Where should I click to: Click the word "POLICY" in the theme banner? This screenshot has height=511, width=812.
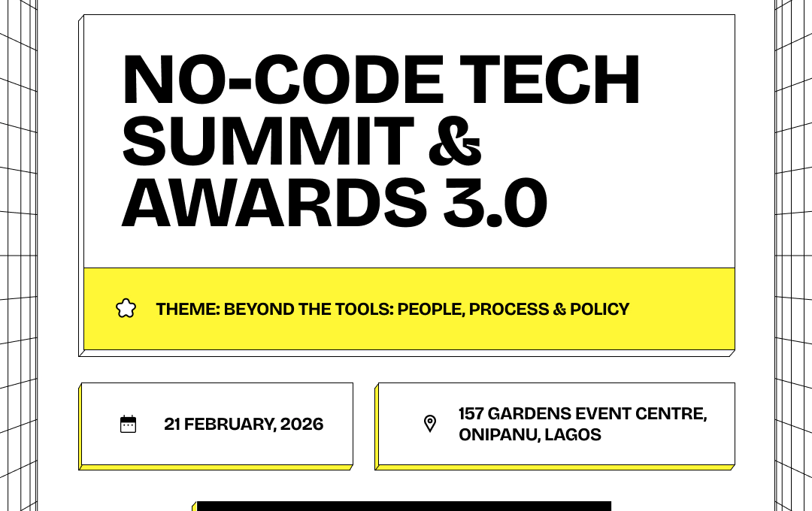click(x=599, y=309)
